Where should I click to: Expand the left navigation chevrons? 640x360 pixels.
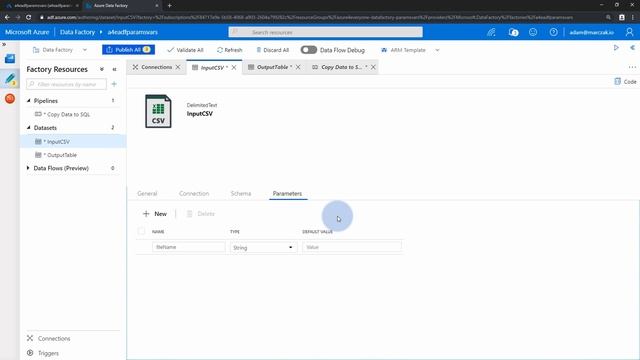(4, 44)
